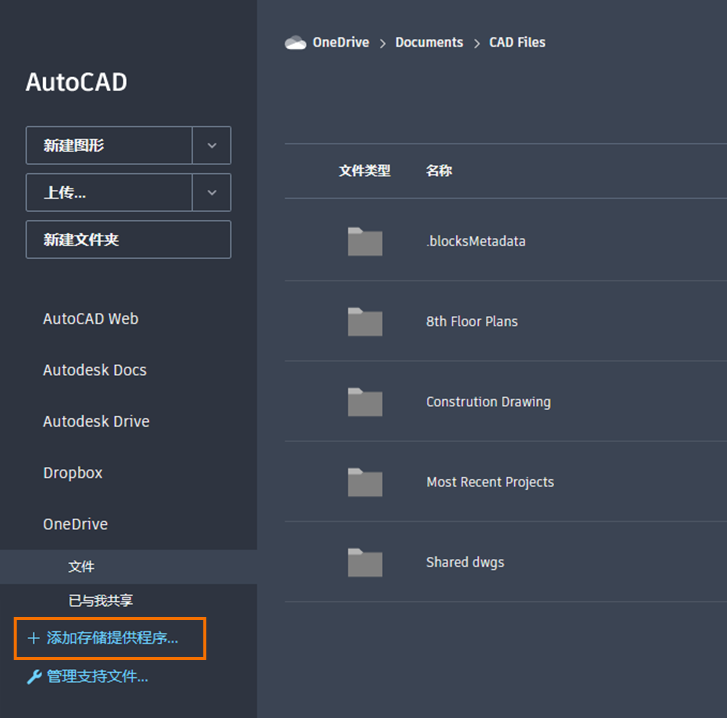Screen dimensions: 727x718
Task: Open the 8th Floor Plans folder icon
Action: 365,321
